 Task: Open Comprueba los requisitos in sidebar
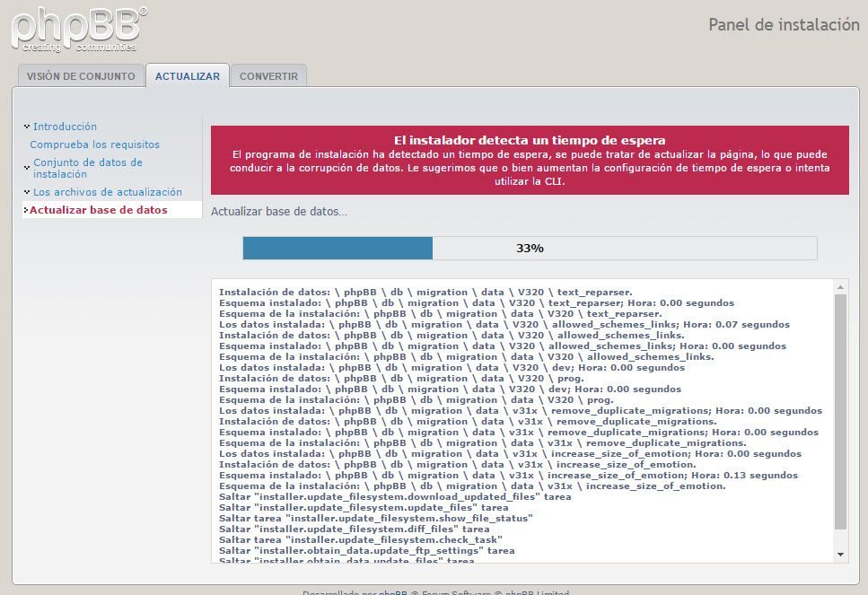[94, 144]
